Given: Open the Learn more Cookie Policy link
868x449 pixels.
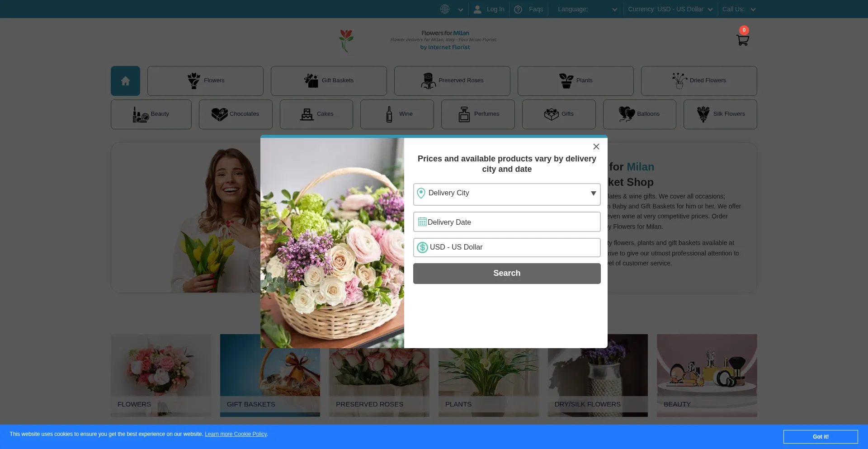Looking at the screenshot, I should click(x=236, y=434).
